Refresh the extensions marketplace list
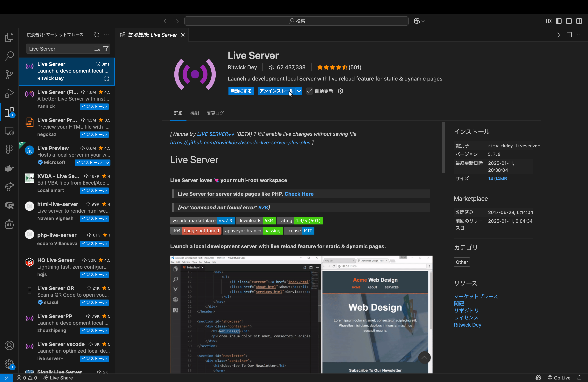This screenshot has width=588, height=382. (x=97, y=35)
